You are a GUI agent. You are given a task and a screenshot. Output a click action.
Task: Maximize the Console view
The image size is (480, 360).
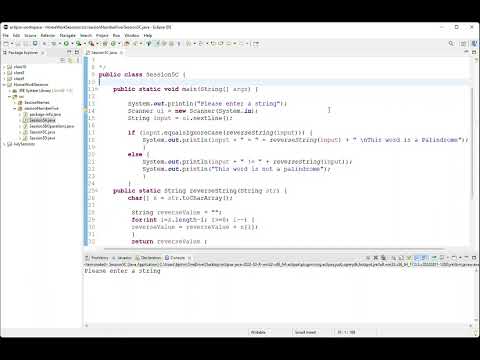(x=474, y=257)
